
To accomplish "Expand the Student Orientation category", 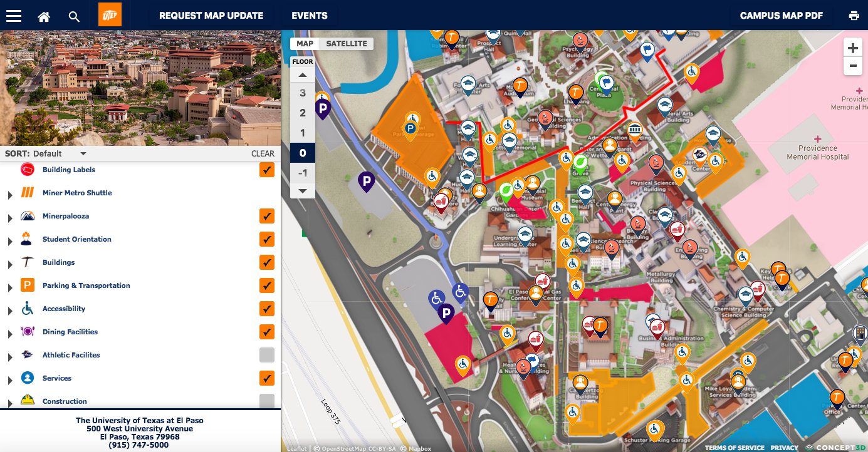I will [x=9, y=241].
